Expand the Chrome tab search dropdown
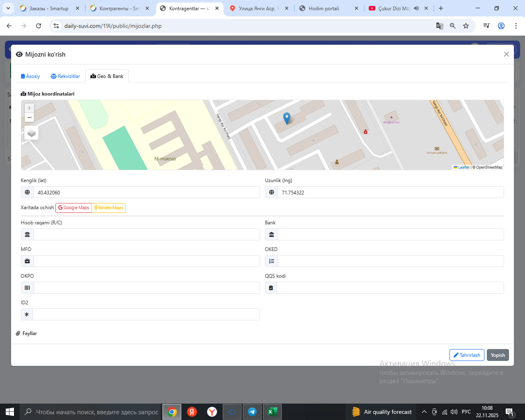This screenshot has width=525, height=420. (x=8, y=8)
